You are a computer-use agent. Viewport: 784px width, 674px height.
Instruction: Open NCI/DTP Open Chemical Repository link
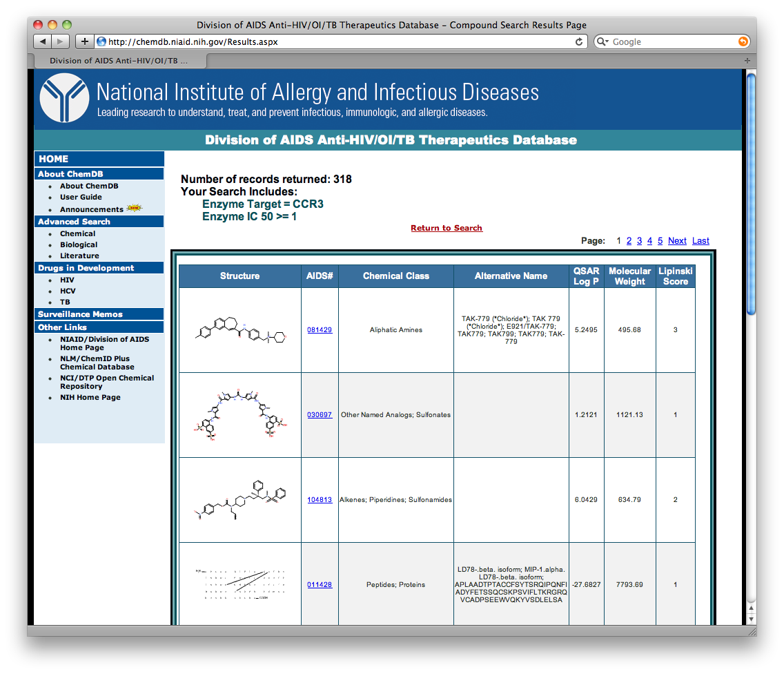[x=107, y=383]
